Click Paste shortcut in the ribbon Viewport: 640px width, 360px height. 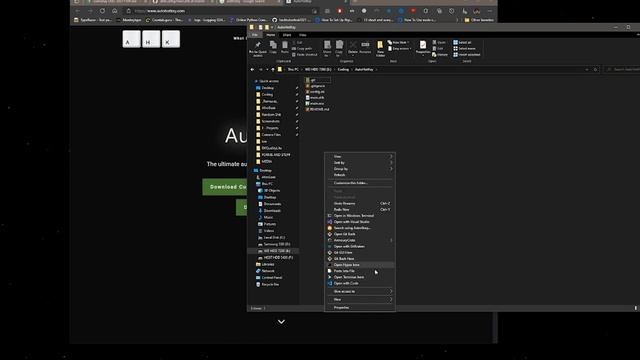pyautogui.click(x=304, y=55)
